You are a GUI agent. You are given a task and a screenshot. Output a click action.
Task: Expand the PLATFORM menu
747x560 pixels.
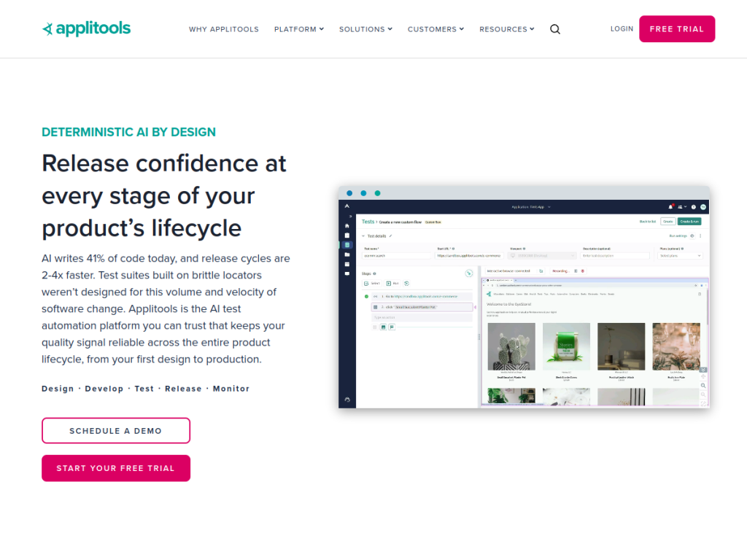tap(298, 29)
